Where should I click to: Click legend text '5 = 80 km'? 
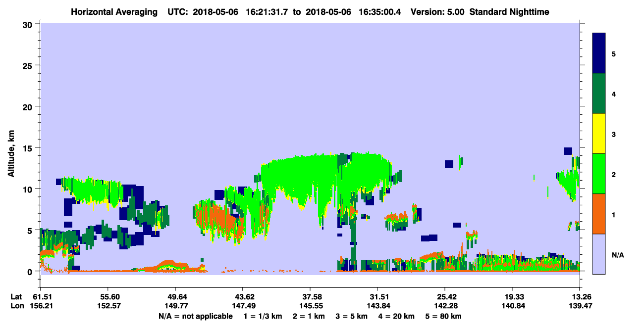coord(444,316)
